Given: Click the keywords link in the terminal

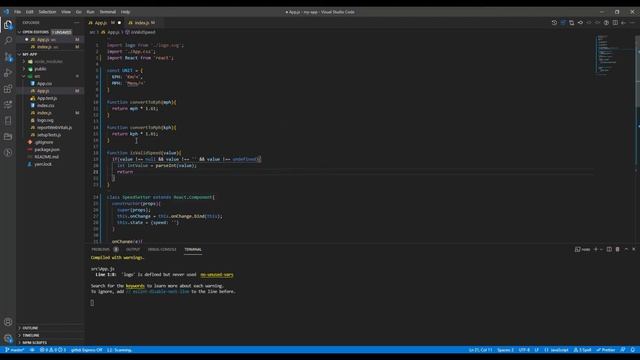Looking at the screenshot, I should click(135, 286).
